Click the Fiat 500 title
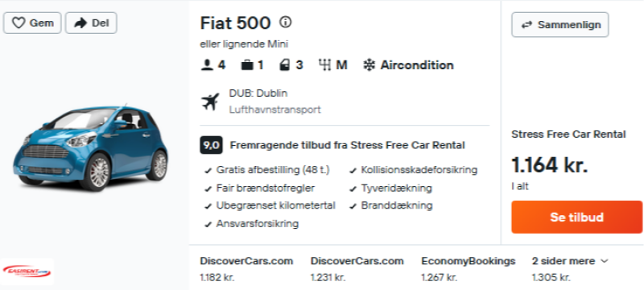 click(x=235, y=23)
